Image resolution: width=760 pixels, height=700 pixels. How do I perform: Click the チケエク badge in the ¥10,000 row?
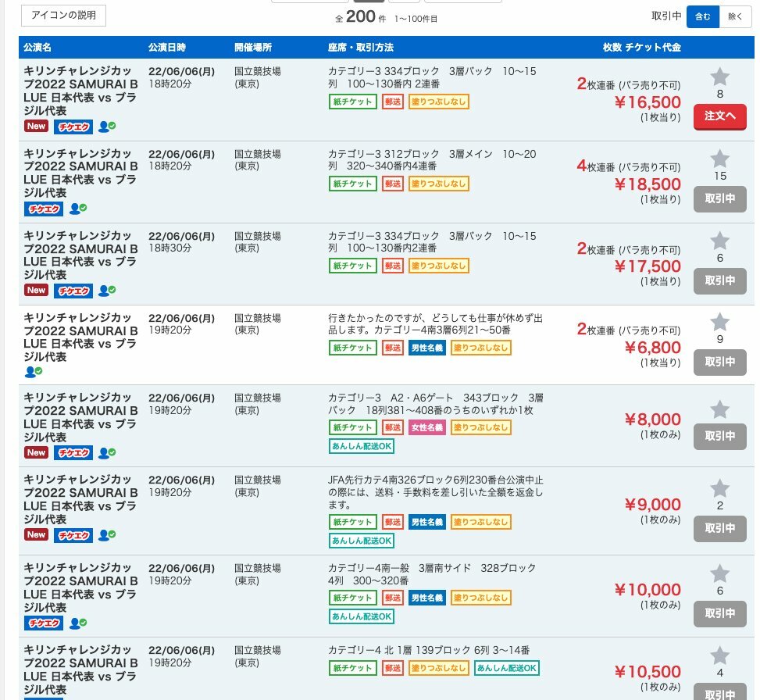coord(44,623)
